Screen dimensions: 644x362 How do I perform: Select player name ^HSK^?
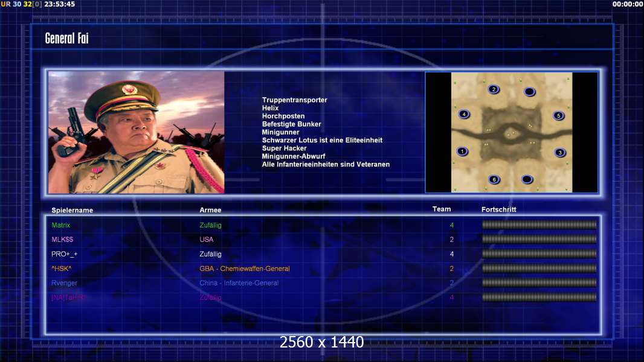(61, 268)
